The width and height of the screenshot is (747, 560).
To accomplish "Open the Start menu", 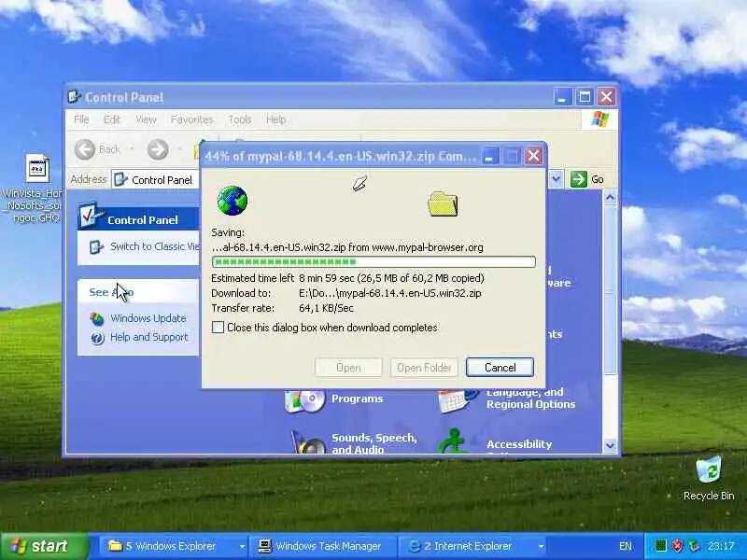I will click(x=44, y=546).
